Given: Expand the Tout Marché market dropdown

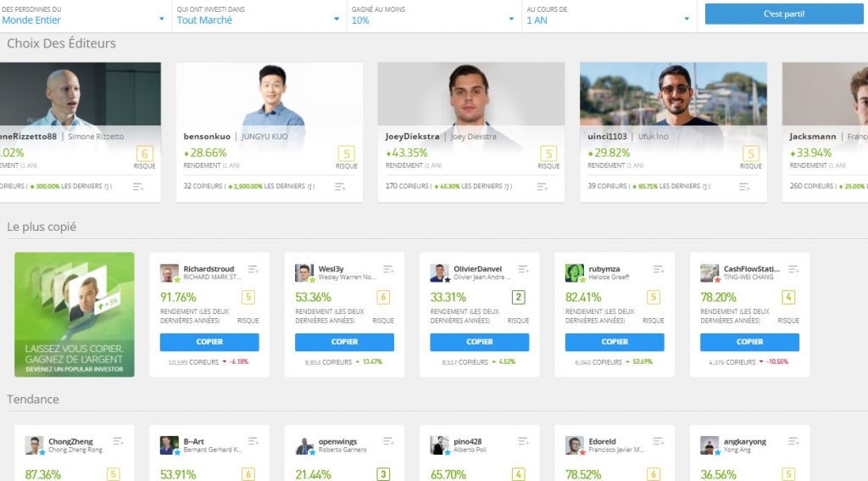Looking at the screenshot, I should (259, 15).
